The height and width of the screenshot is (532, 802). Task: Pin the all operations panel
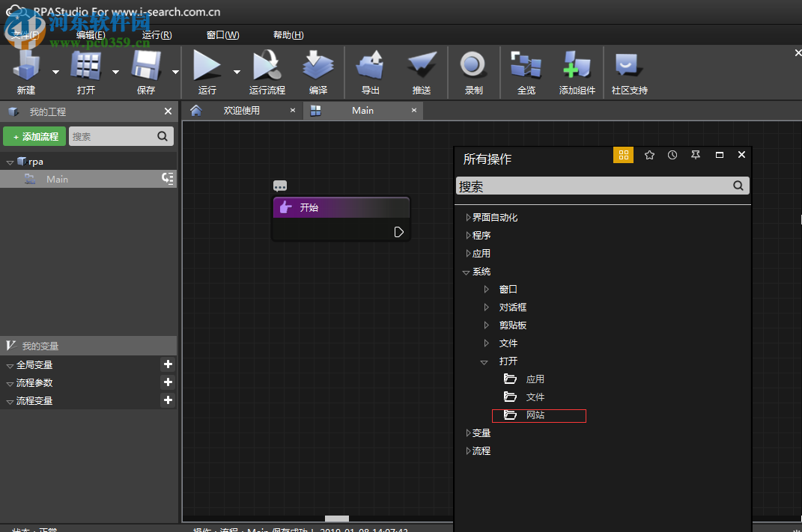point(696,155)
